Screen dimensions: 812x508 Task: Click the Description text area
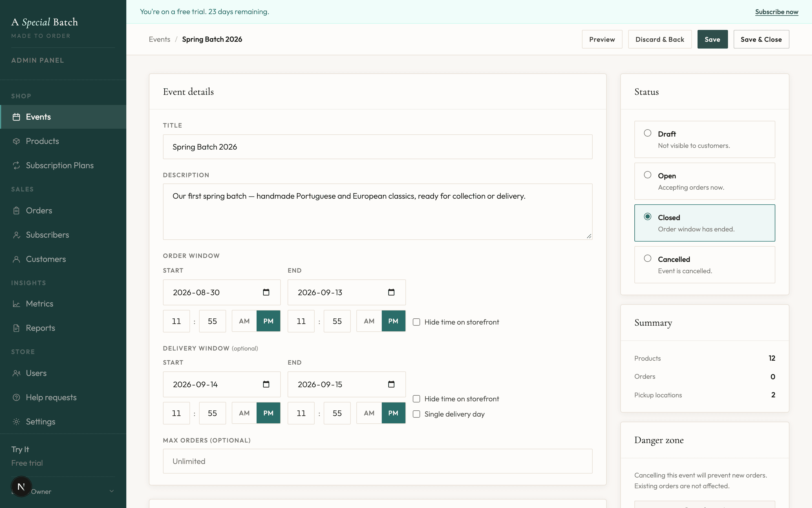[x=378, y=212]
